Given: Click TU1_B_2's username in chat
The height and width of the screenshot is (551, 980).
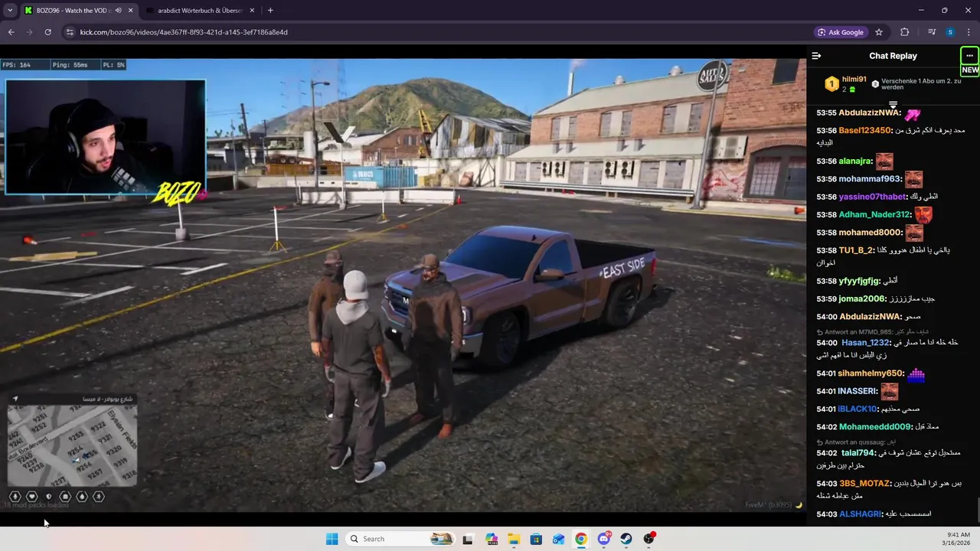Looking at the screenshot, I should 856,250.
